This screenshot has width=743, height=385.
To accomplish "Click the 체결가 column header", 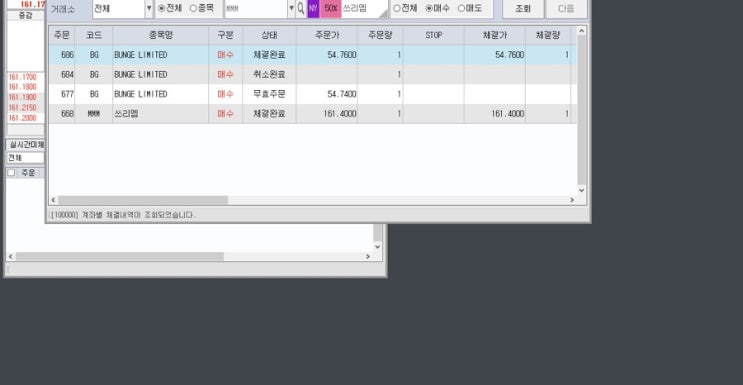I will coord(495,35).
